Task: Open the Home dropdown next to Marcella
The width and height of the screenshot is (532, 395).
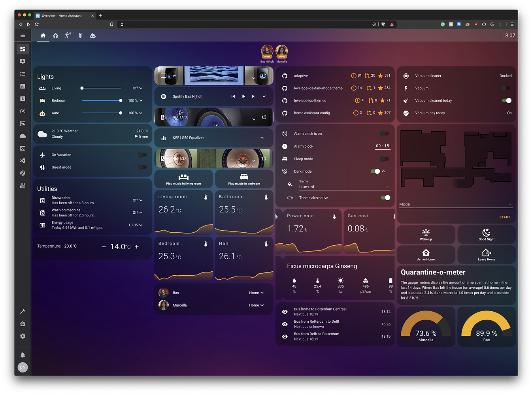Action: coord(256,305)
